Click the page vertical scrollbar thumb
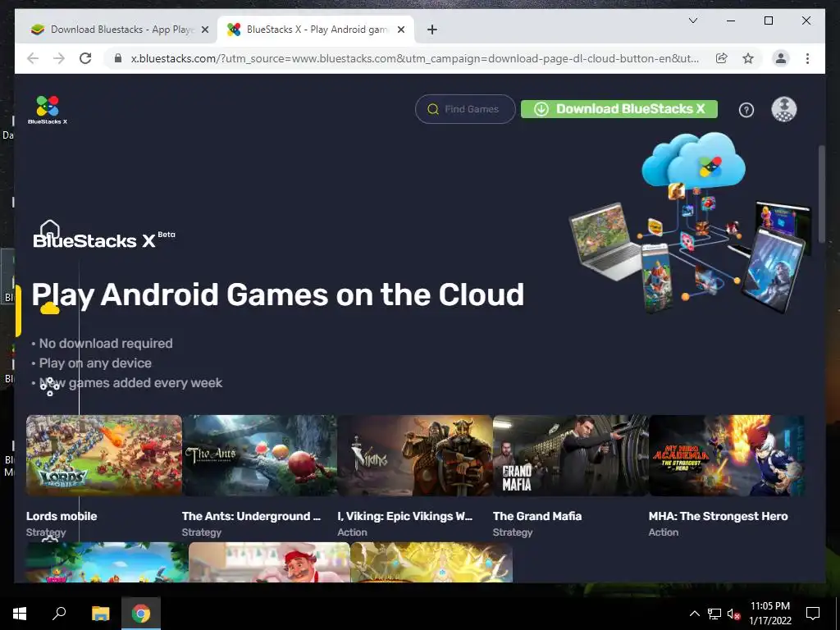This screenshot has width=840, height=630. click(822, 194)
